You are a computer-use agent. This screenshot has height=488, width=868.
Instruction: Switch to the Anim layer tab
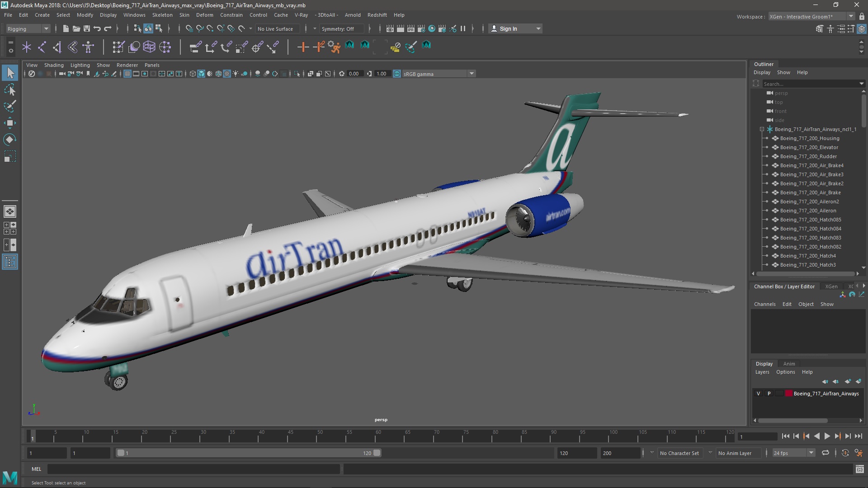pos(789,364)
